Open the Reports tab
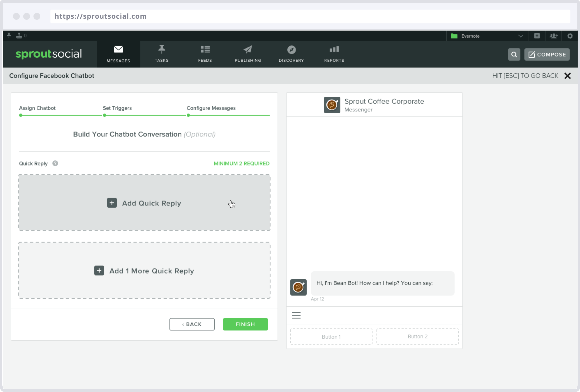The width and height of the screenshot is (580, 392). click(334, 54)
